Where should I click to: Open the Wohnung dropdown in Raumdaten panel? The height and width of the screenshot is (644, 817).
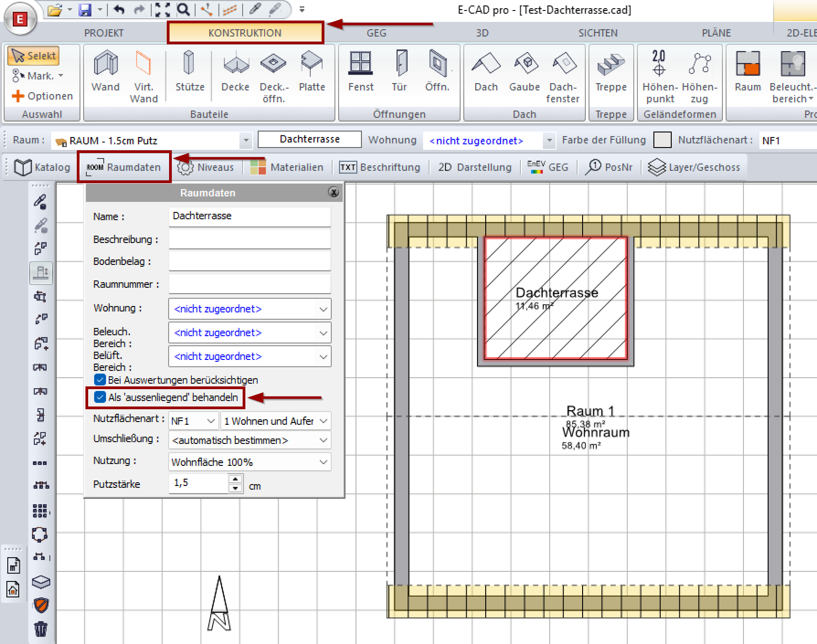[x=249, y=309]
